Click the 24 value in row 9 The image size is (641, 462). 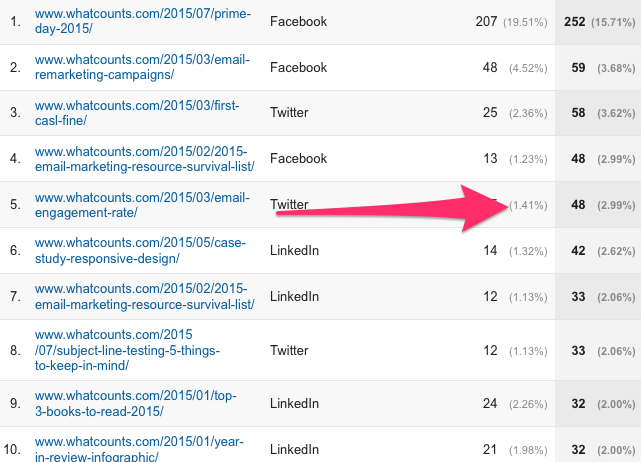[x=489, y=404]
